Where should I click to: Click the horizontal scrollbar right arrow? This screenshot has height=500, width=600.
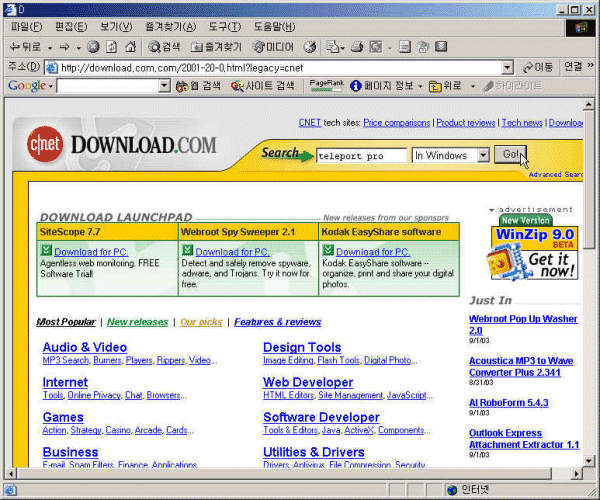coord(576,474)
